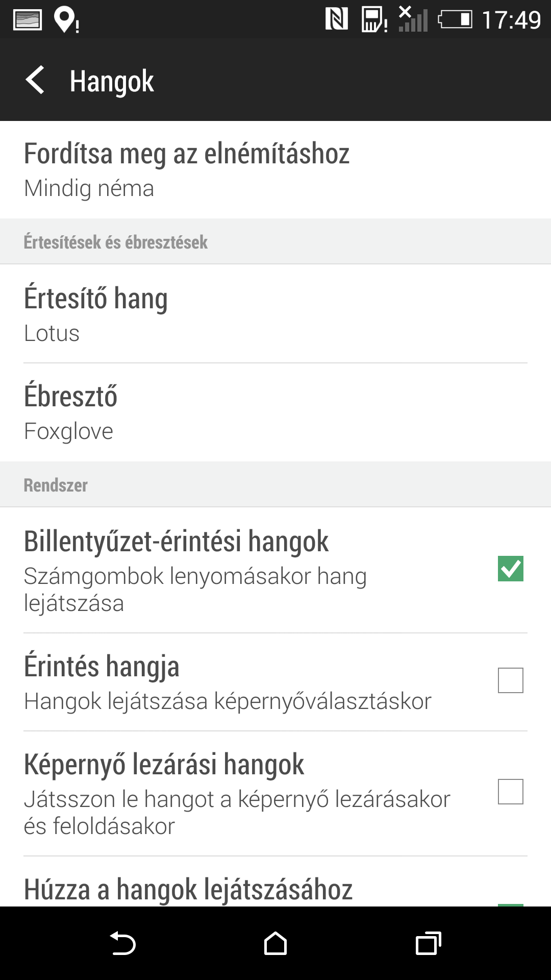Tap the battery status icon
Image resolution: width=551 pixels, height=980 pixels.
point(455,20)
